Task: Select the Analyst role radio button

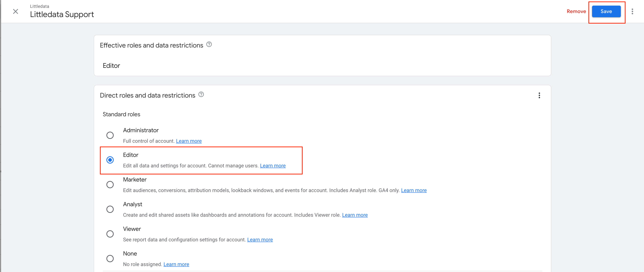Action: [x=110, y=209]
